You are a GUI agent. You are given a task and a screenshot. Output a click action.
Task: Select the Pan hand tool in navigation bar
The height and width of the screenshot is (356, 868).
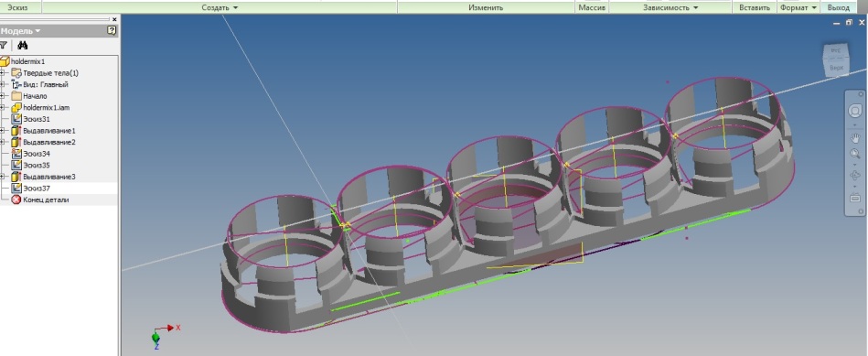(x=854, y=138)
